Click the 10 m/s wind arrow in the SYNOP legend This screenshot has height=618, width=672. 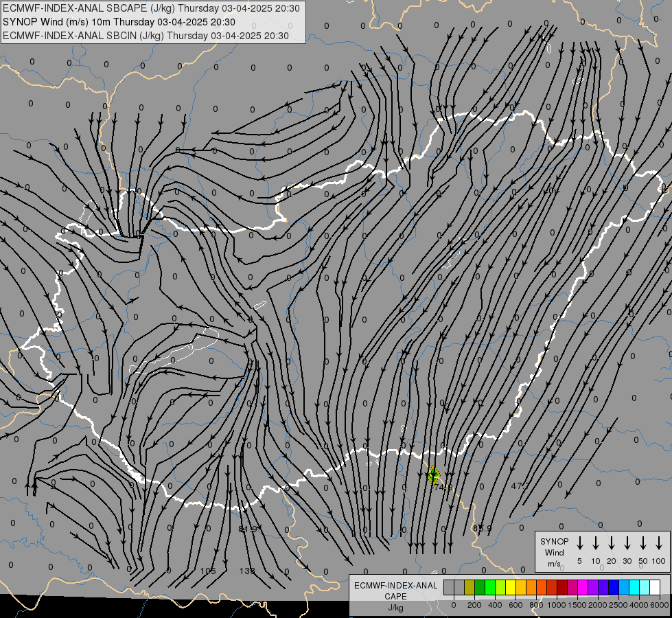click(x=596, y=543)
